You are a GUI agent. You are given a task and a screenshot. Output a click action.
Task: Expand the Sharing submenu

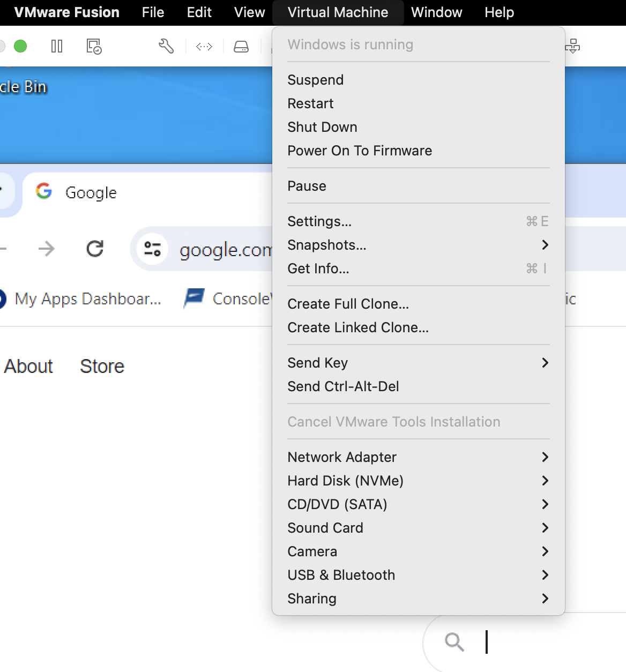click(x=419, y=599)
